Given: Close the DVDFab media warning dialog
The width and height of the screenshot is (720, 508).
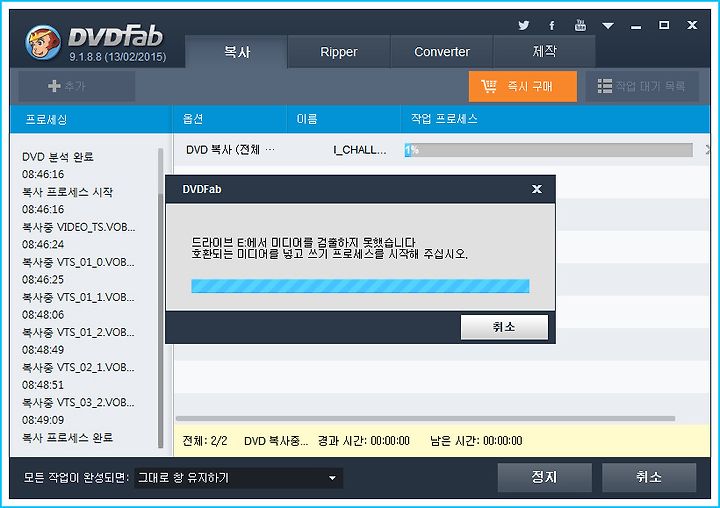Looking at the screenshot, I should click(x=537, y=189).
